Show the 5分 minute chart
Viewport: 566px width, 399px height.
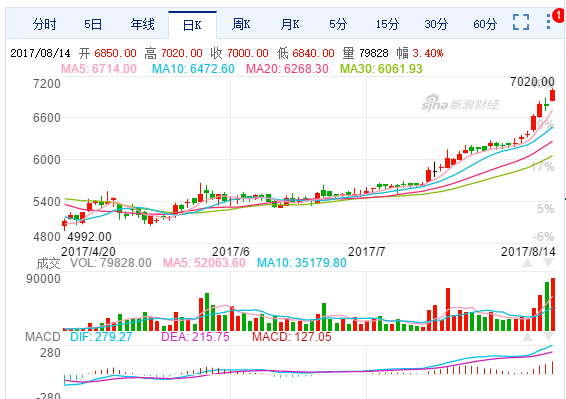tap(338, 25)
